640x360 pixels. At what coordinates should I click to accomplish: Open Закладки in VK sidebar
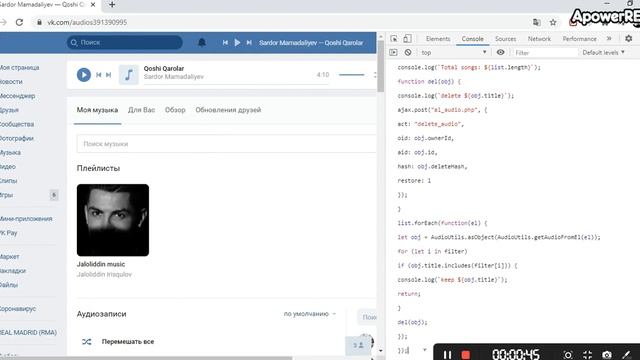[13, 271]
